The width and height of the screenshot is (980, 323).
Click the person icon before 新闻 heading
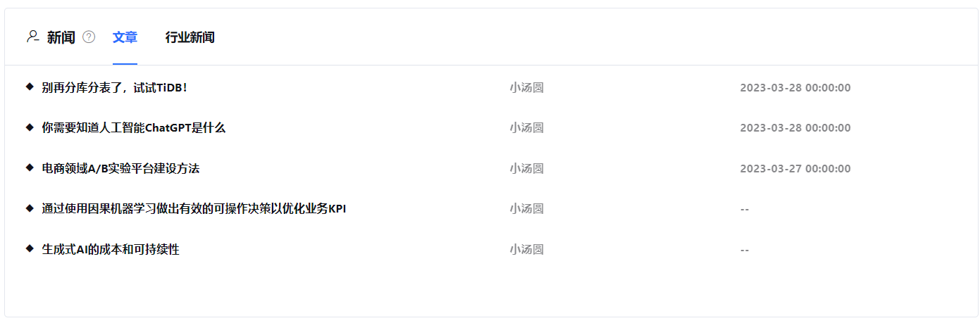pos(32,36)
